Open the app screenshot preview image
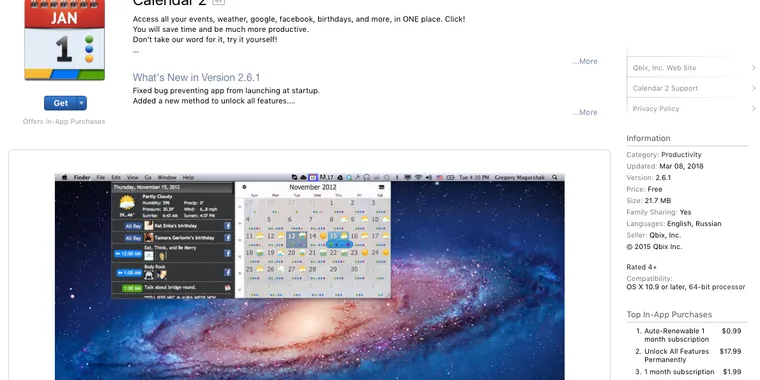The height and width of the screenshot is (380, 760). point(309,276)
